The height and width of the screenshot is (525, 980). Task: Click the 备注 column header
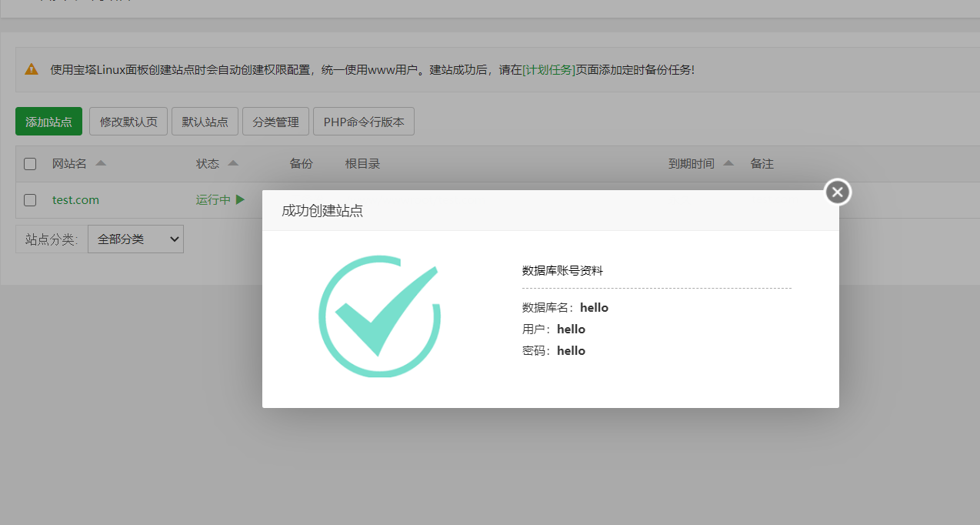[762, 164]
